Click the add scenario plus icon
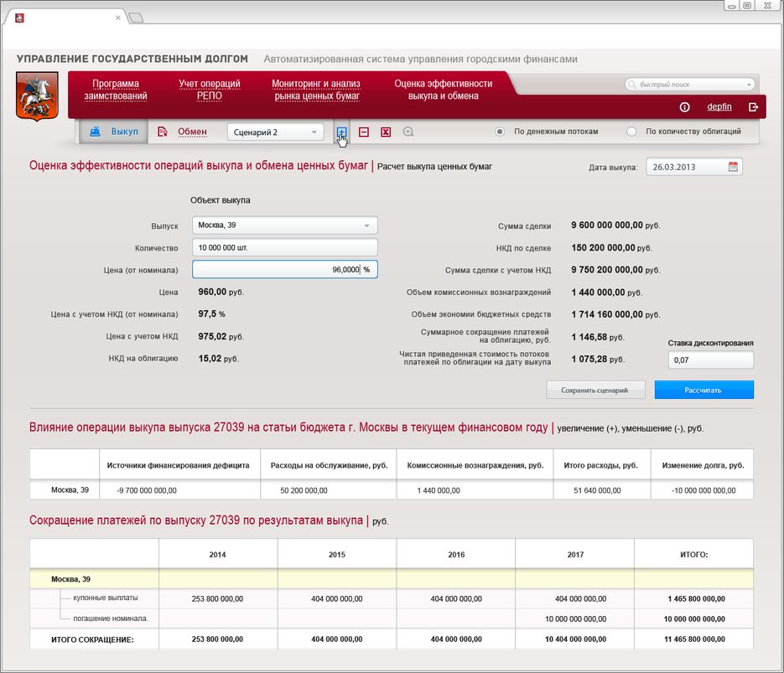The image size is (784, 673). 341,132
